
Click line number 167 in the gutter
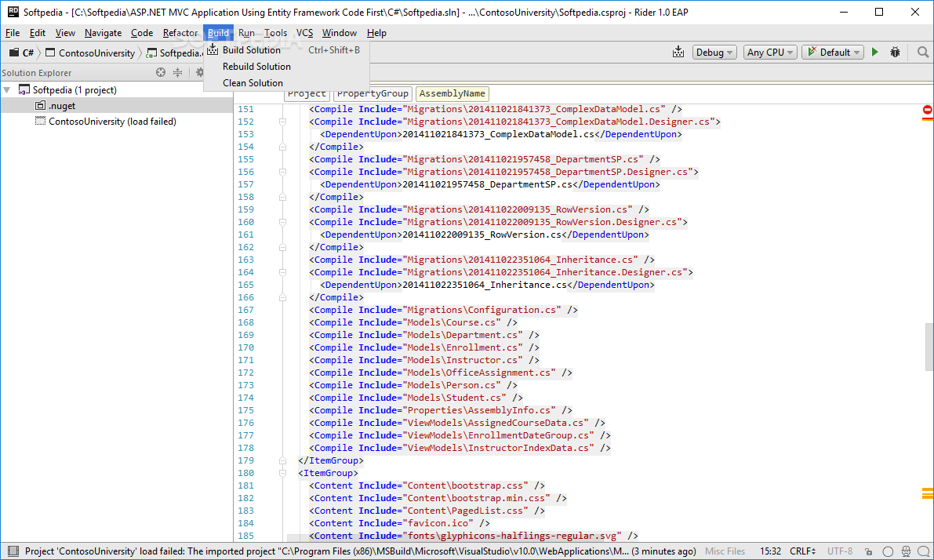(246, 310)
